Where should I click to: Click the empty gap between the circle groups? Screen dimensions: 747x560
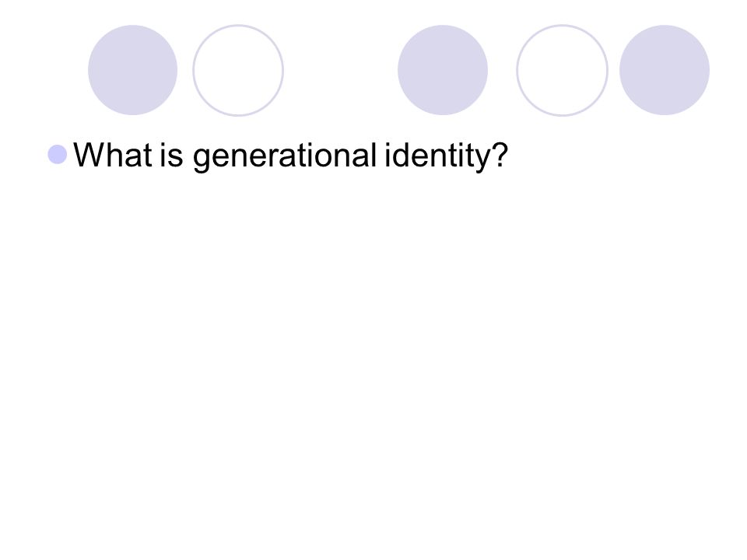point(341,70)
